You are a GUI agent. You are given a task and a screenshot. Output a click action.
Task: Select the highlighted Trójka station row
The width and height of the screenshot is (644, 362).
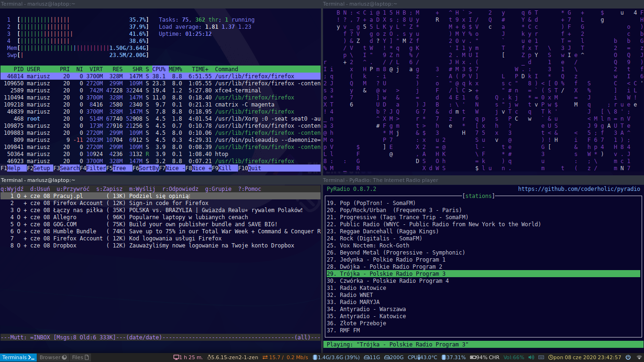pyautogui.click(x=483, y=274)
